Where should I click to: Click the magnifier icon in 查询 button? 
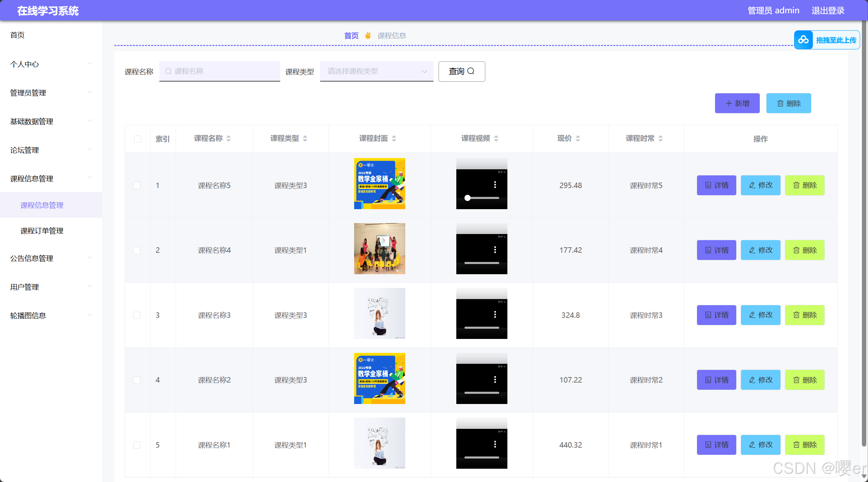coord(471,71)
